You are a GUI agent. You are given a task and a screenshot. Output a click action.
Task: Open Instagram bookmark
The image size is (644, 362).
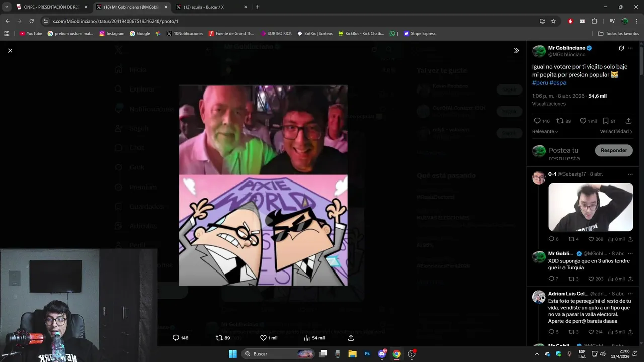coord(112,34)
